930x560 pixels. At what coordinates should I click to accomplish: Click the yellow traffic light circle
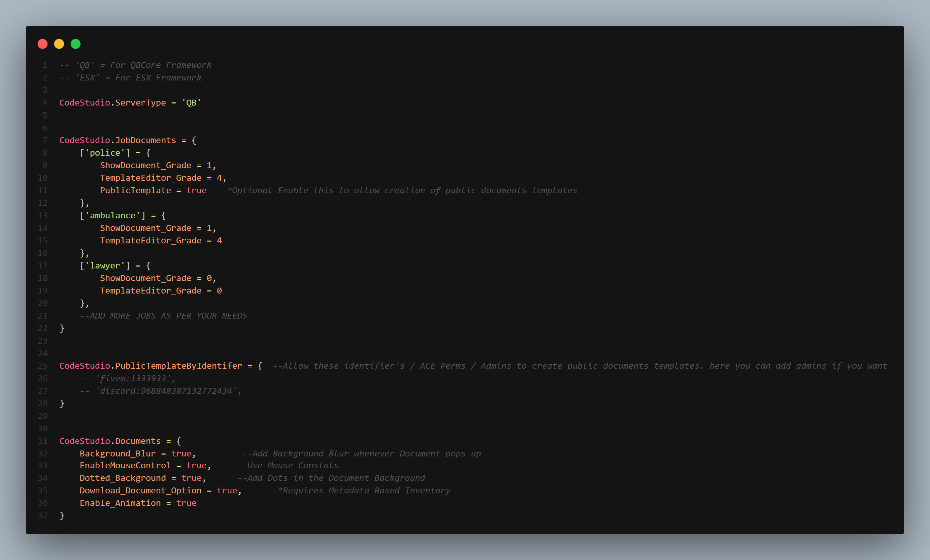(x=59, y=44)
